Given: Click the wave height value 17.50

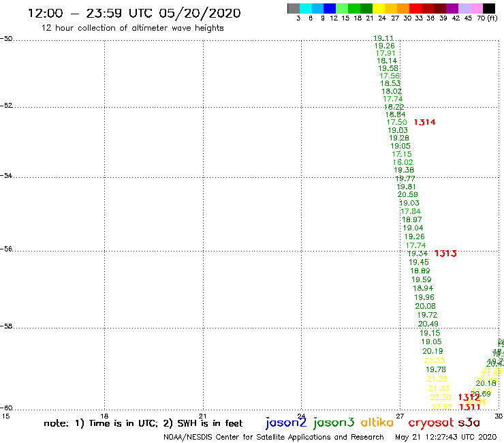Looking at the screenshot, I should pos(396,122).
